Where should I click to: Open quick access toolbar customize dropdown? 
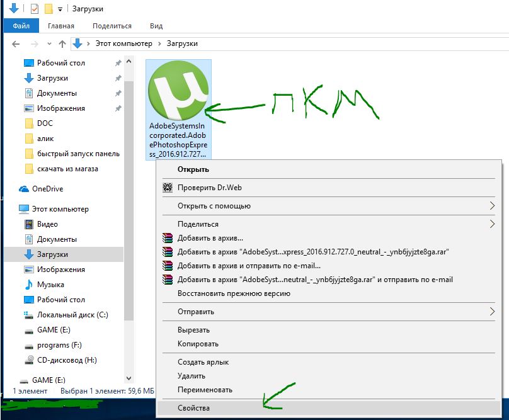click(60, 9)
